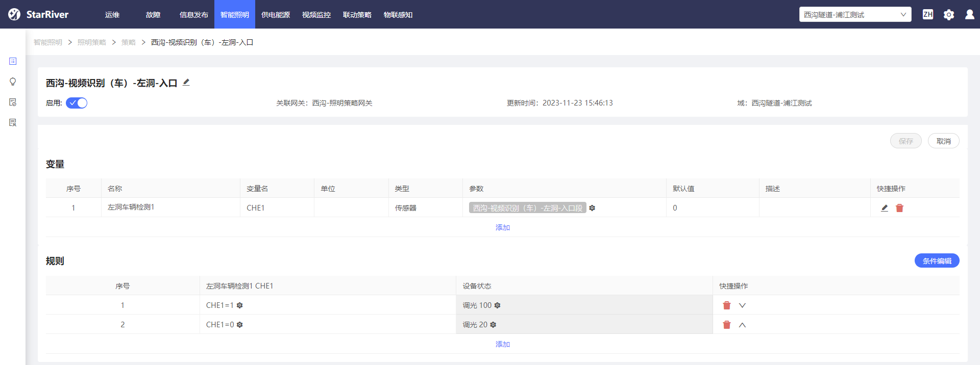Viewport: 980px width, 365px height.
Task: Click the 西沟-视频识别（车）-左洞-入口段 parameter tag
Action: (527, 208)
